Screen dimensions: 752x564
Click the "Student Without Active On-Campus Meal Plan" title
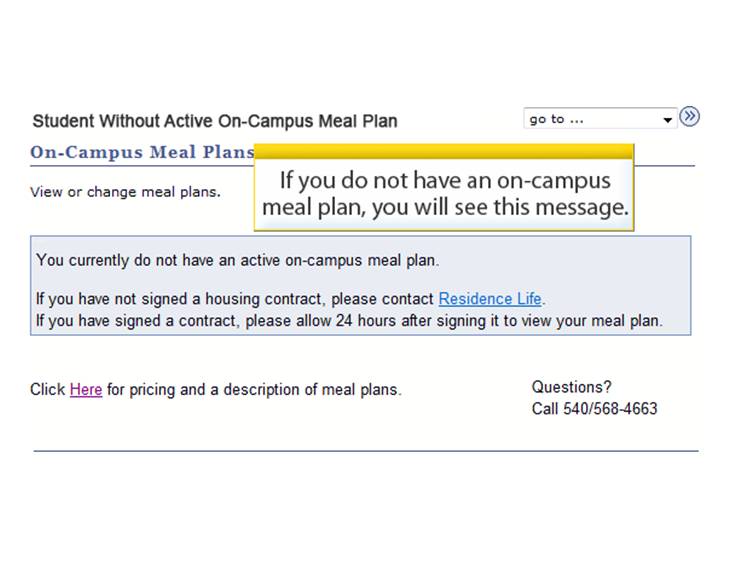click(215, 121)
